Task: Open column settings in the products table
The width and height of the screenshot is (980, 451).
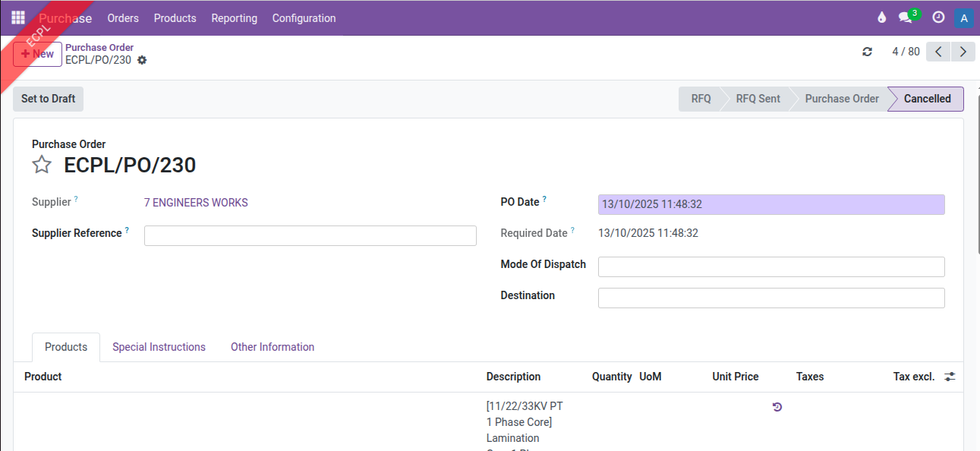Action: 950,377
